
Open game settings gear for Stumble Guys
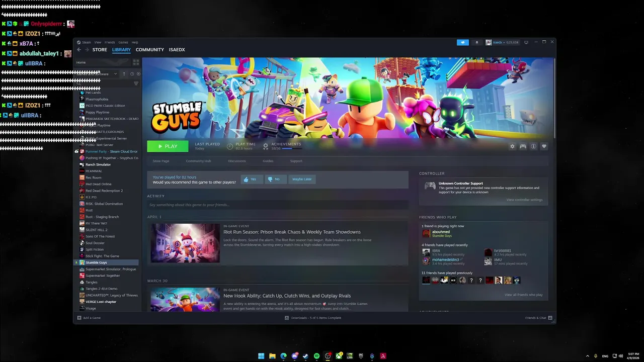click(x=512, y=146)
